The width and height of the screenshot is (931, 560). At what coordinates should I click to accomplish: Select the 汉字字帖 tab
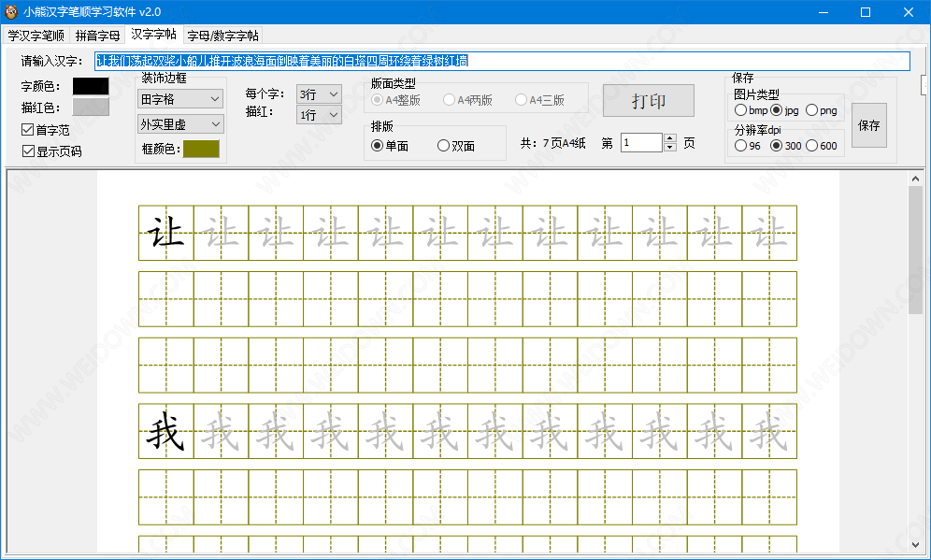(x=154, y=35)
